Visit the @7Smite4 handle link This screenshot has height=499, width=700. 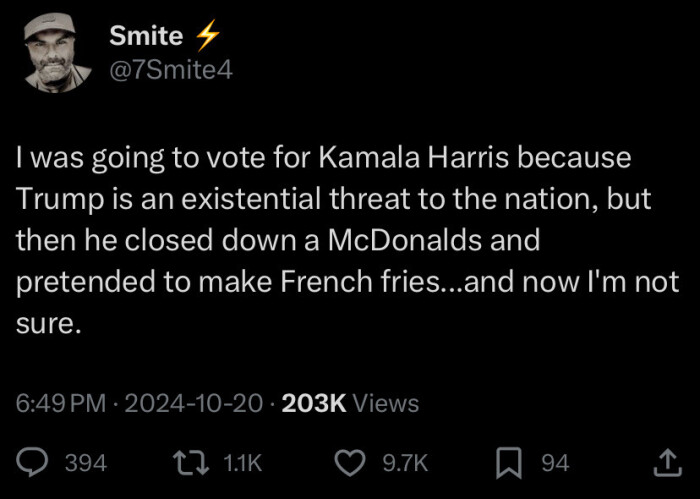170,70
